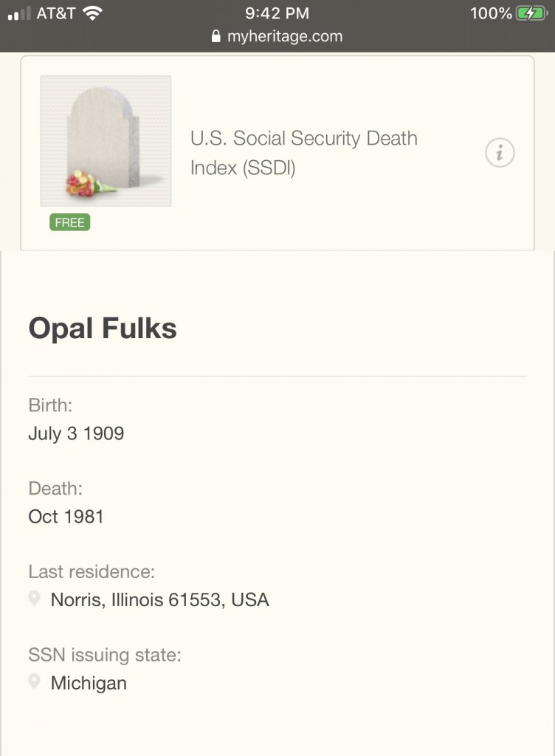Tap the Wi-Fi icon in the status bar
Image resolution: width=555 pixels, height=756 pixels.
pos(93,13)
